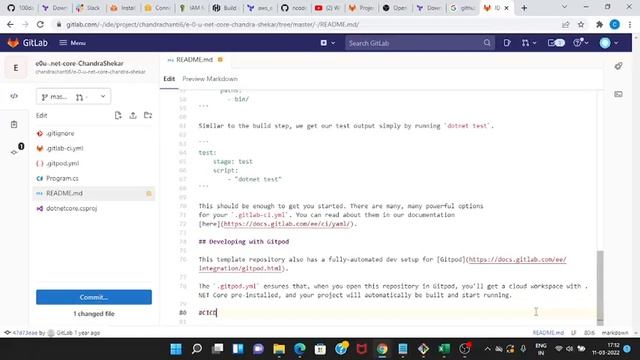Select the Review activity icon

14,124
